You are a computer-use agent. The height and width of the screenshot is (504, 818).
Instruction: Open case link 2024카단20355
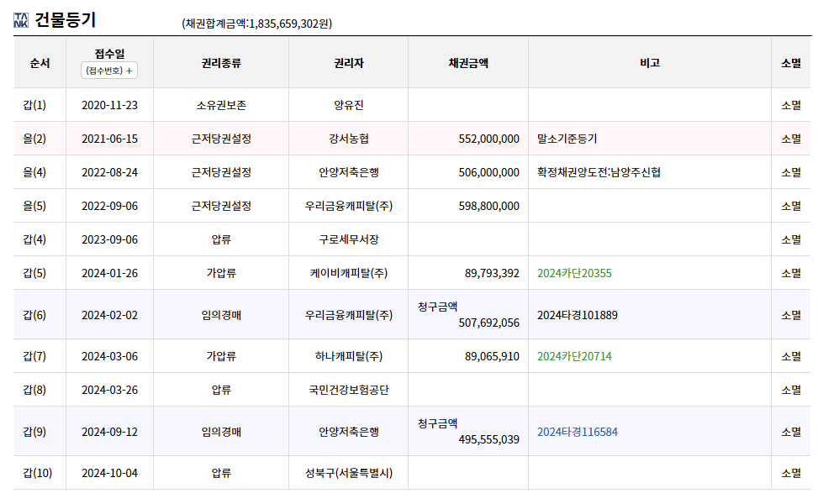[574, 273]
